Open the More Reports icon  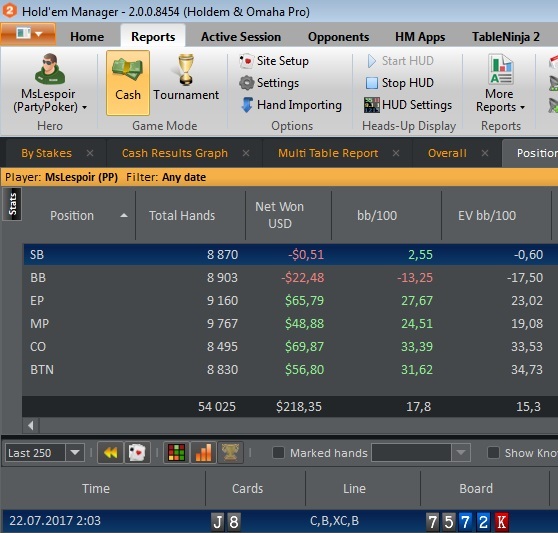click(x=501, y=69)
